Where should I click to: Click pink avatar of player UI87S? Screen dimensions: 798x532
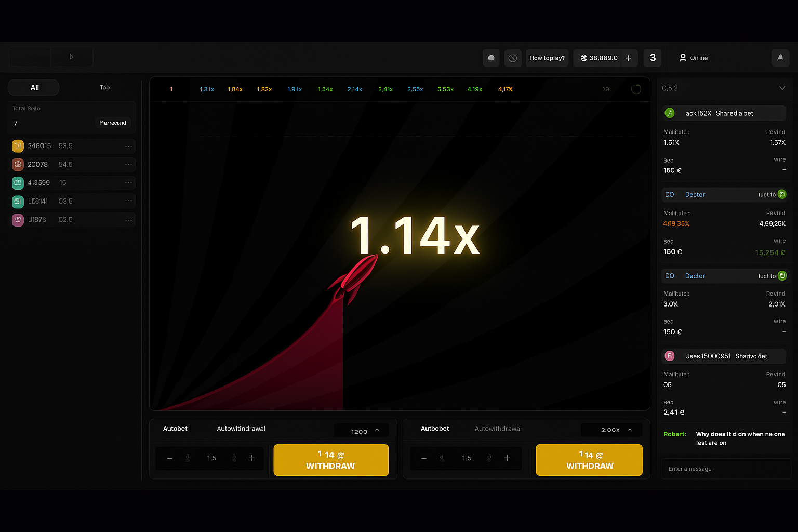click(18, 220)
